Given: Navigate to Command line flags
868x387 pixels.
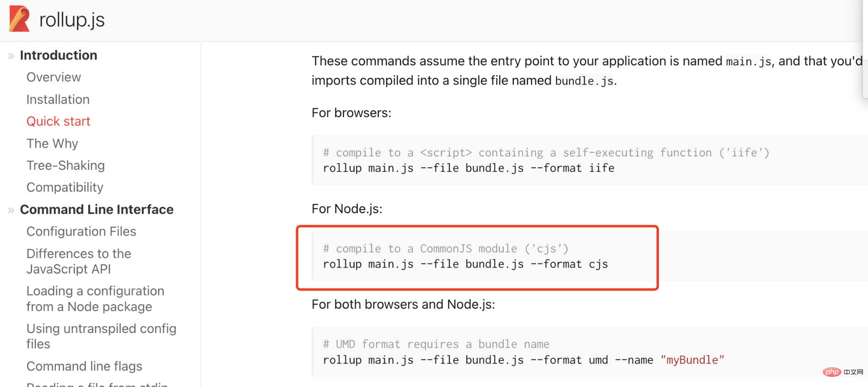Looking at the screenshot, I should (84, 366).
